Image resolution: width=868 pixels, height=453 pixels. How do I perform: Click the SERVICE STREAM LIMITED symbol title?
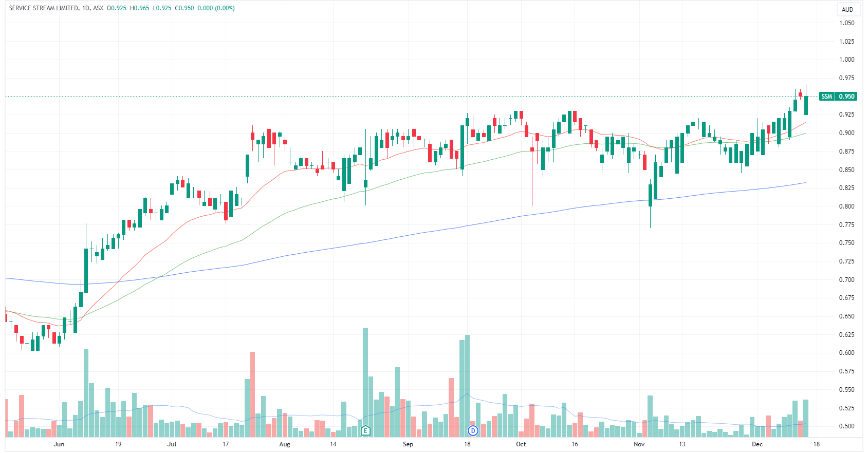[44, 8]
